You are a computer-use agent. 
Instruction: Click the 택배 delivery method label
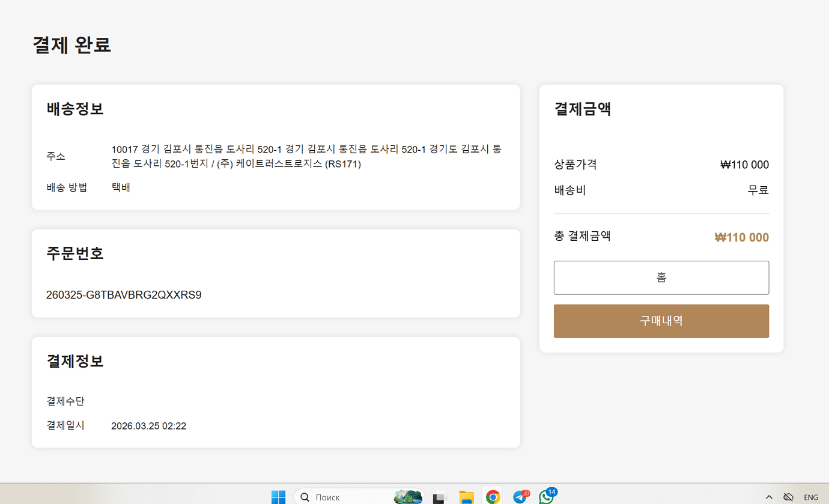[x=120, y=187]
